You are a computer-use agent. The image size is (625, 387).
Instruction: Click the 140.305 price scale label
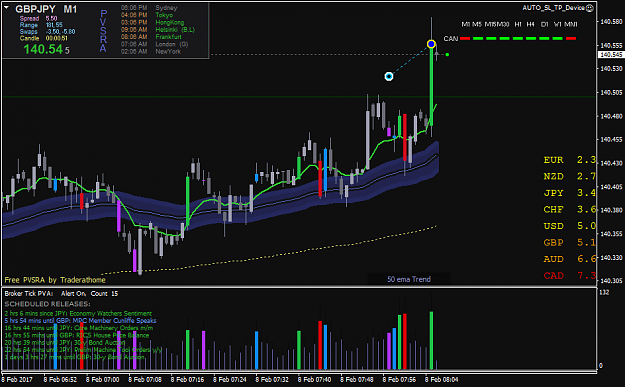(611, 281)
